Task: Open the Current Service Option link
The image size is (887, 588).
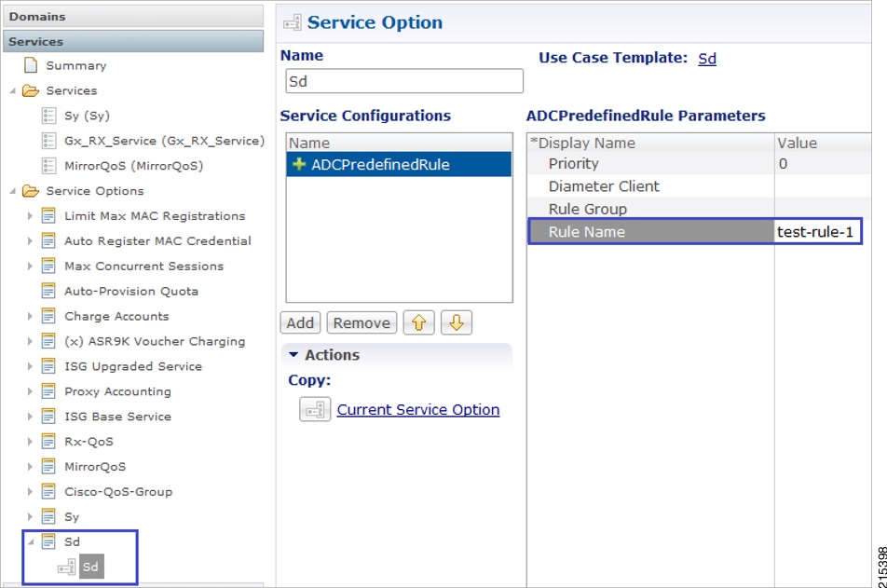Action: click(x=418, y=410)
